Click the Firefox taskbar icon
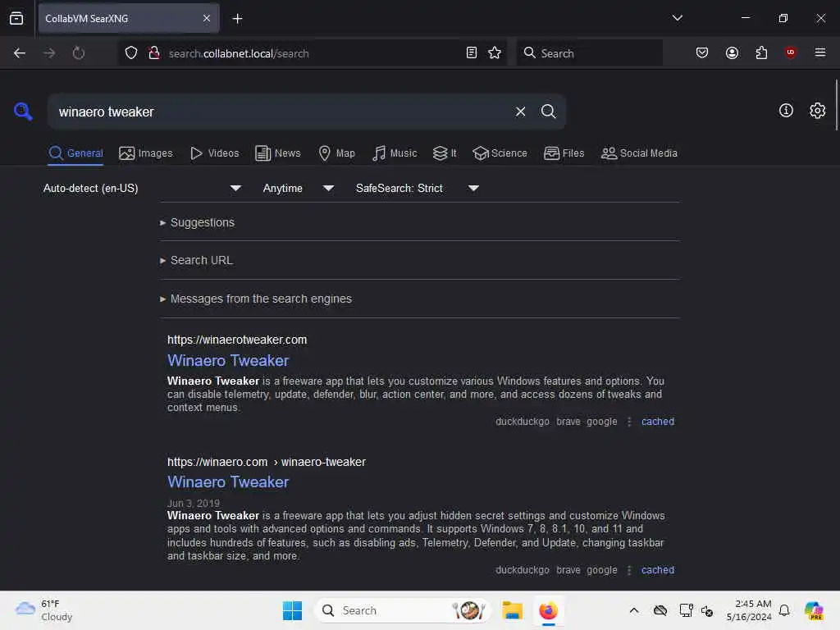Image resolution: width=840 pixels, height=630 pixels. (548, 610)
